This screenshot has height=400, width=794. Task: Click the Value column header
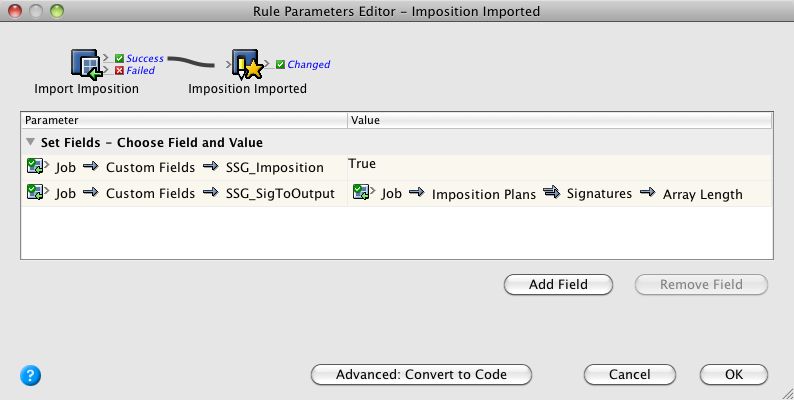click(560, 120)
